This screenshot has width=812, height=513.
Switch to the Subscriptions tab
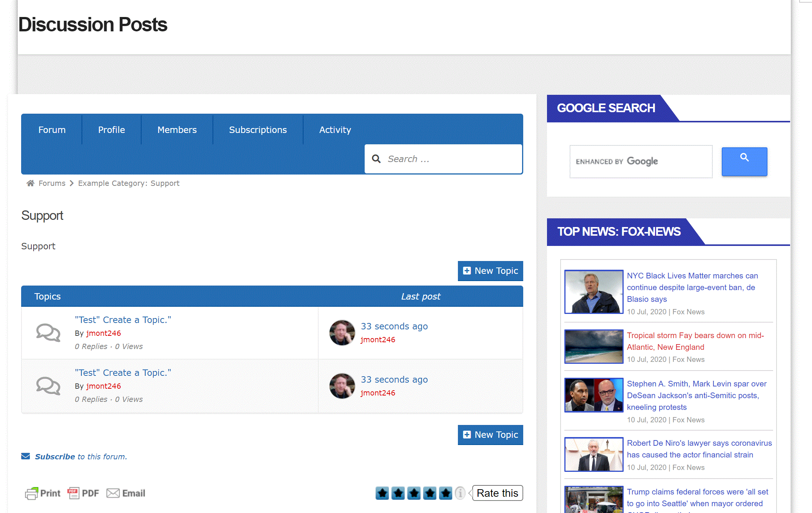coord(258,130)
